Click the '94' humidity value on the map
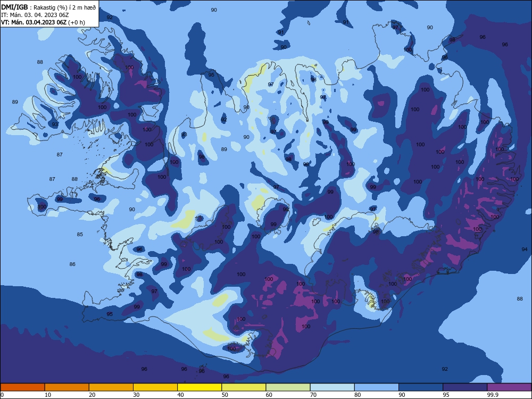The width and height of the screenshot is (532, 399). click(525, 250)
